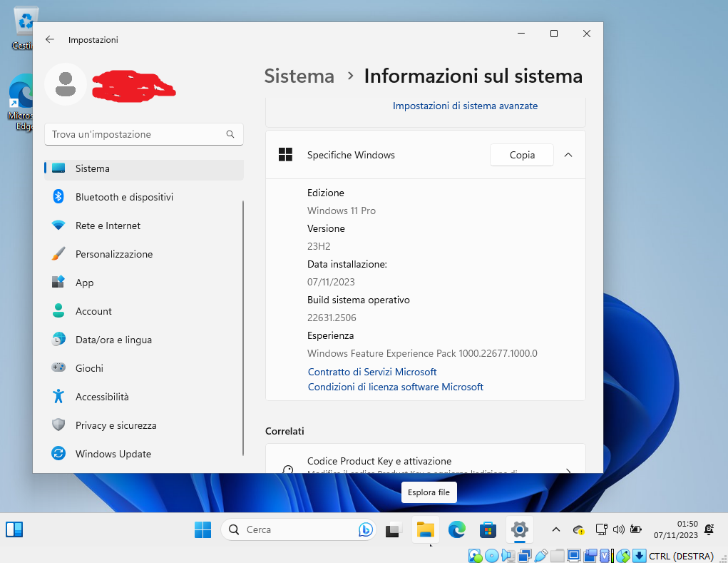Open Privacy e sicurezza settings
This screenshot has height=563, width=728.
click(143, 425)
